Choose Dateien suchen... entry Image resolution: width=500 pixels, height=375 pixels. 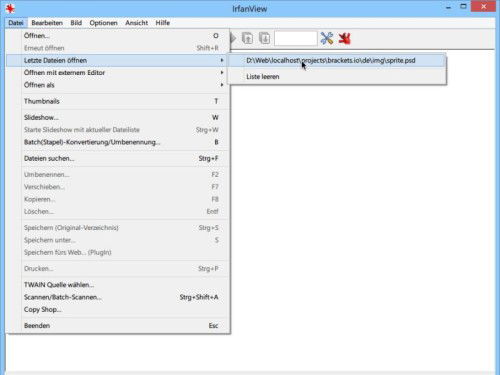tap(118, 158)
